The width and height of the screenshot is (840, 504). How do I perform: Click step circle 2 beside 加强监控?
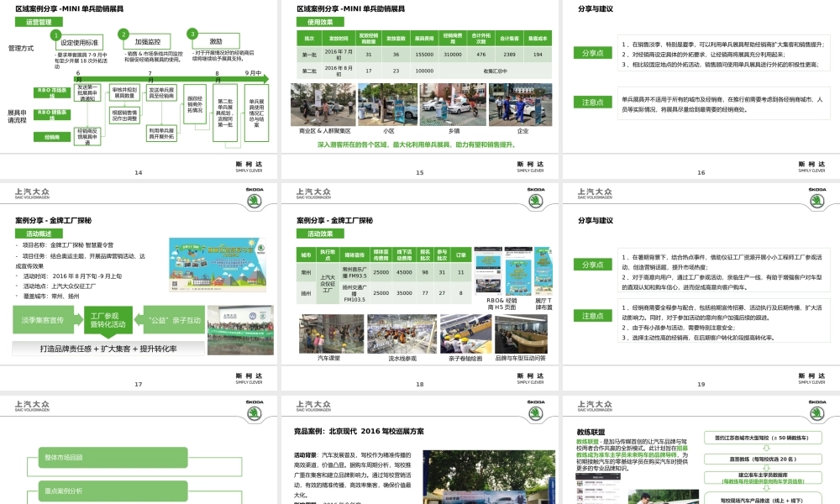123,34
